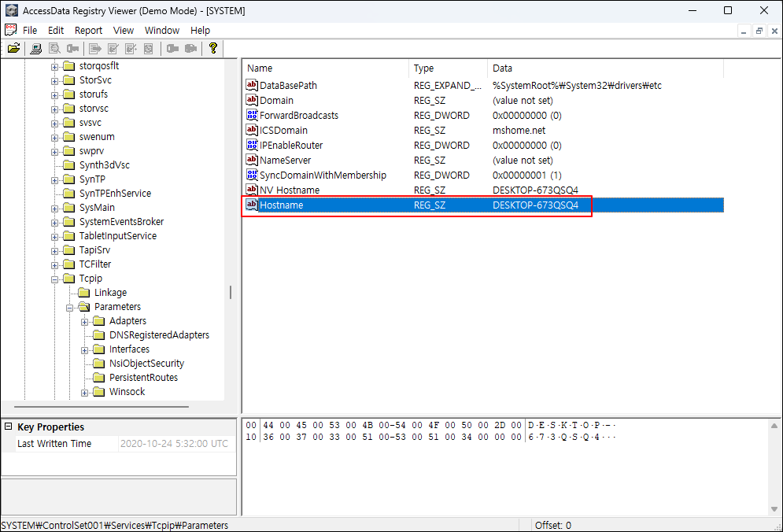The height and width of the screenshot is (532, 783).
Task: Open the View menu
Action: click(x=124, y=31)
